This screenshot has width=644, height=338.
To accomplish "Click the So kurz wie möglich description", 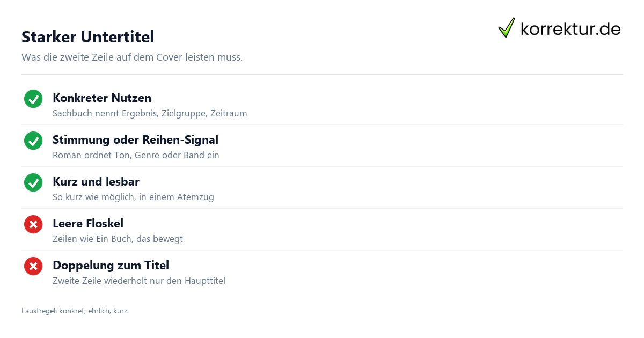I will click(x=133, y=197).
